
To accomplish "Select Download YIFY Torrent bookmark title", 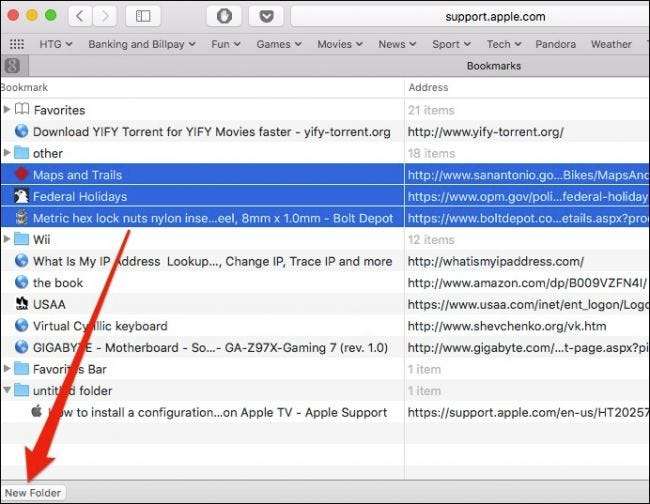I will click(x=211, y=131).
